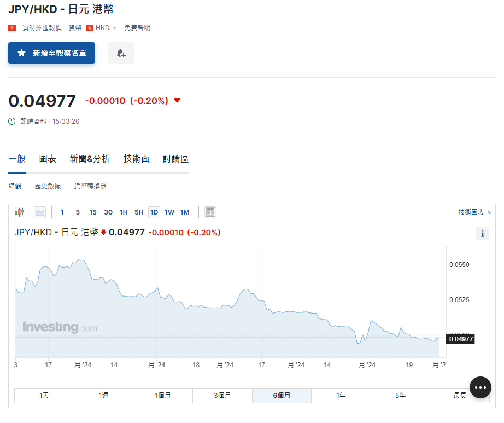Image resolution: width=504 pixels, height=423 pixels.
Task: Choose the 1H chart interval
Action: click(x=124, y=212)
